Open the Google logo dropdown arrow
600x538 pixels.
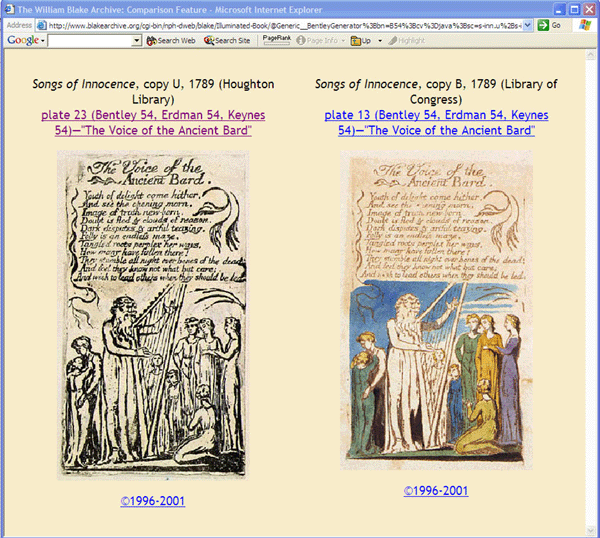43,41
